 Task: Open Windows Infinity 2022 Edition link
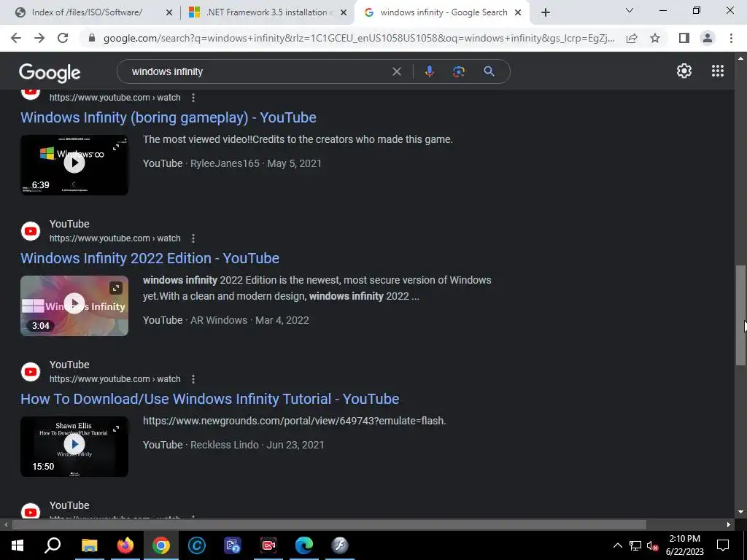point(150,258)
